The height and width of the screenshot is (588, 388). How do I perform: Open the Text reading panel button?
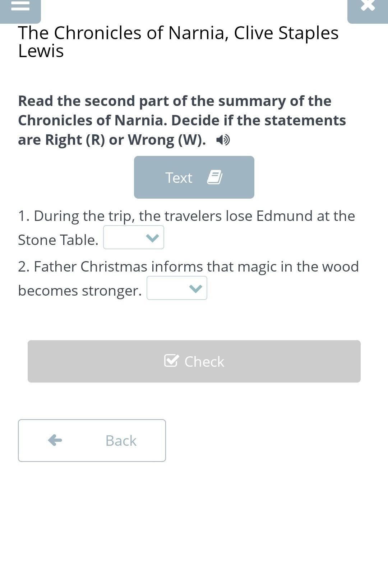[194, 177]
